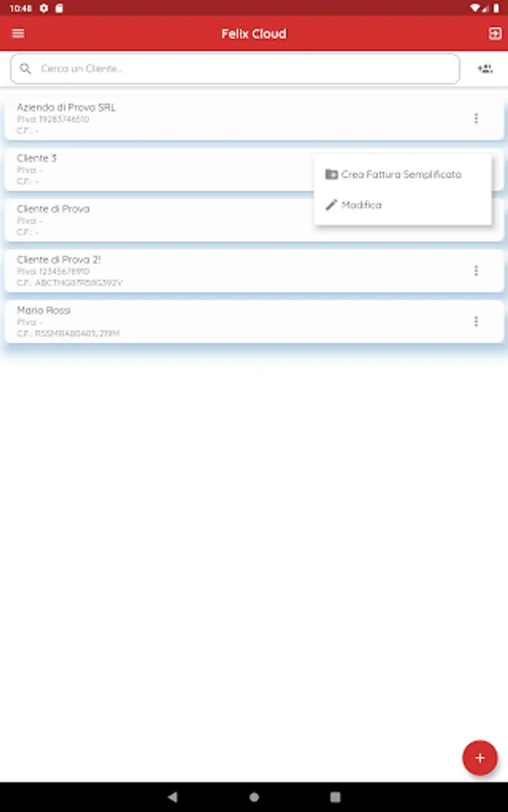Open the hamburger navigation menu
Screen dimensions: 508x812
pos(18,33)
